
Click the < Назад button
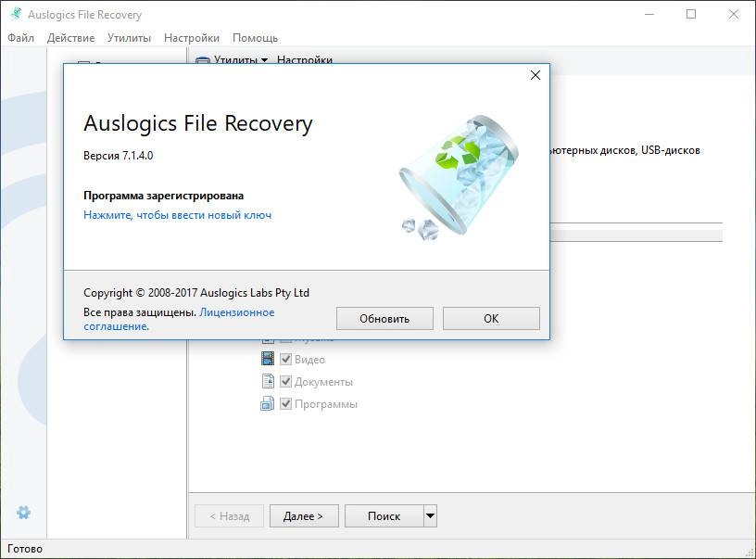point(230,516)
